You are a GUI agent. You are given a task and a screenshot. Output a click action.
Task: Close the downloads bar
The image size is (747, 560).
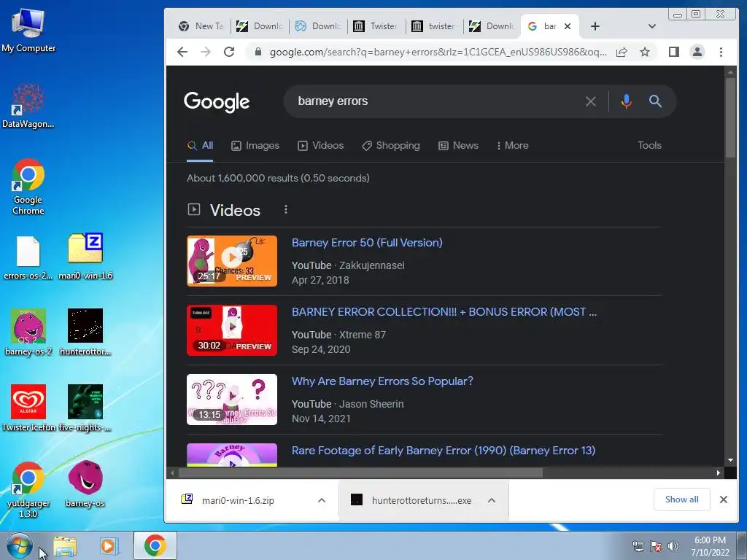tap(723, 499)
